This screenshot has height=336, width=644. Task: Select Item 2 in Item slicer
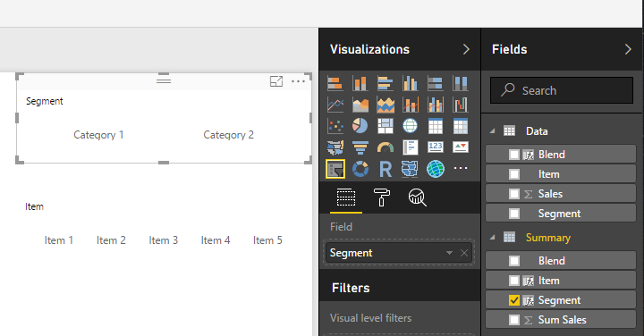[x=111, y=240]
